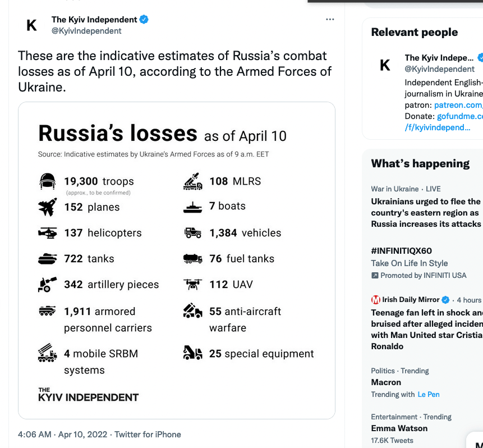Click the Irish Daily Mirror logo icon
Viewport: 483px width, 448px height.
pos(376,300)
